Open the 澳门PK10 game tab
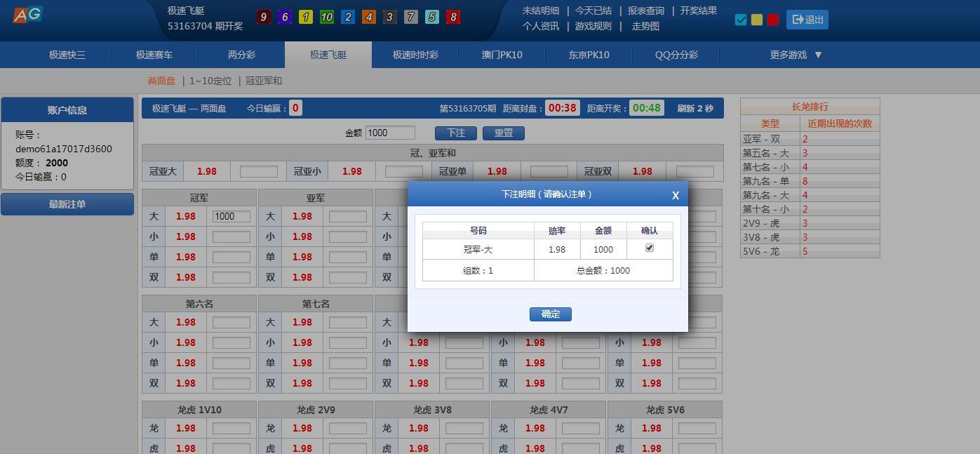 point(502,55)
